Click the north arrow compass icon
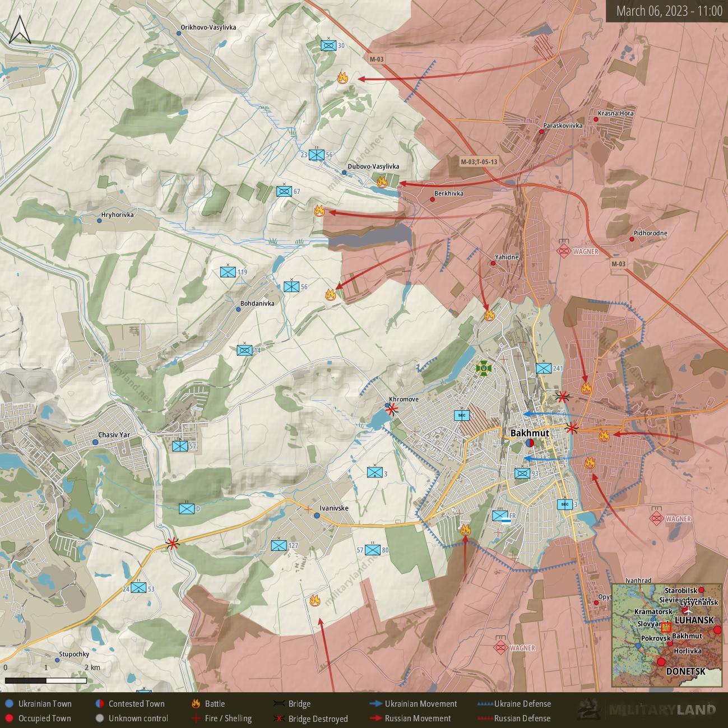Viewport: 728px width, 728px height. coord(20,29)
